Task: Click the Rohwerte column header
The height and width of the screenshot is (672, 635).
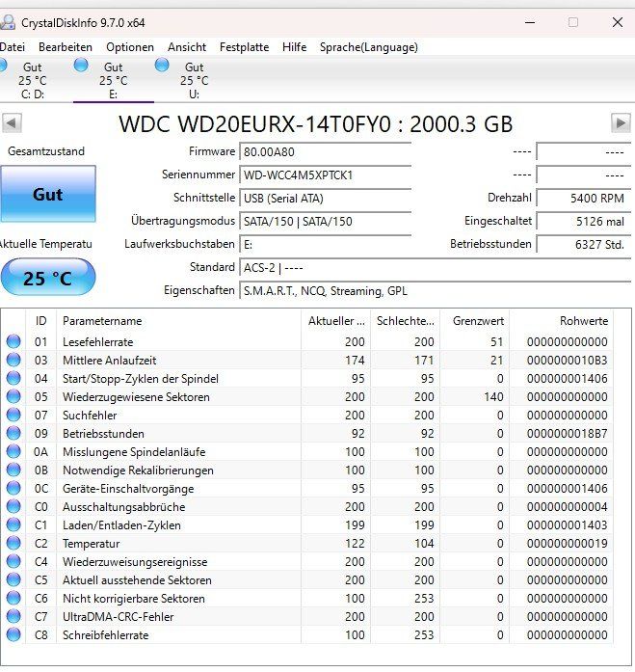Action: (x=562, y=320)
